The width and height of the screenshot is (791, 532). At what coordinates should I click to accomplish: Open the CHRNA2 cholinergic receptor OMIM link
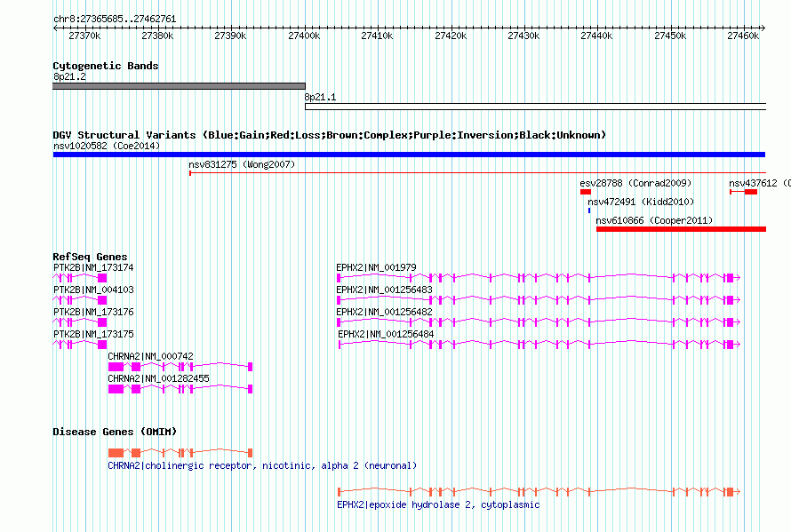click(x=262, y=465)
